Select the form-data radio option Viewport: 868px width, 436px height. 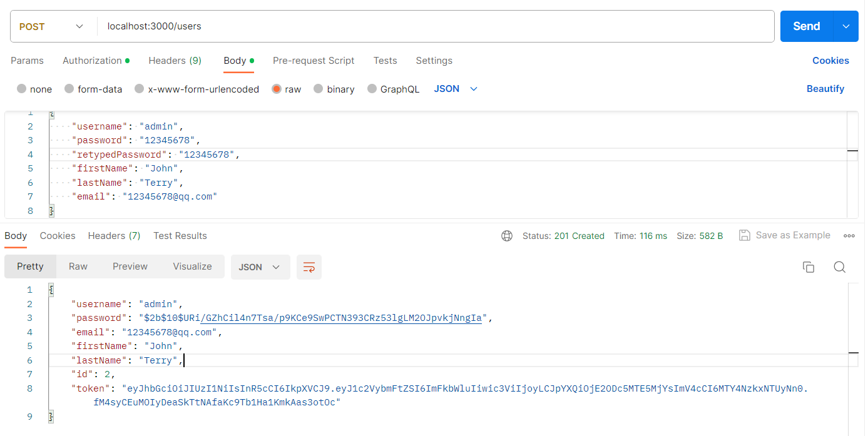pos(69,89)
